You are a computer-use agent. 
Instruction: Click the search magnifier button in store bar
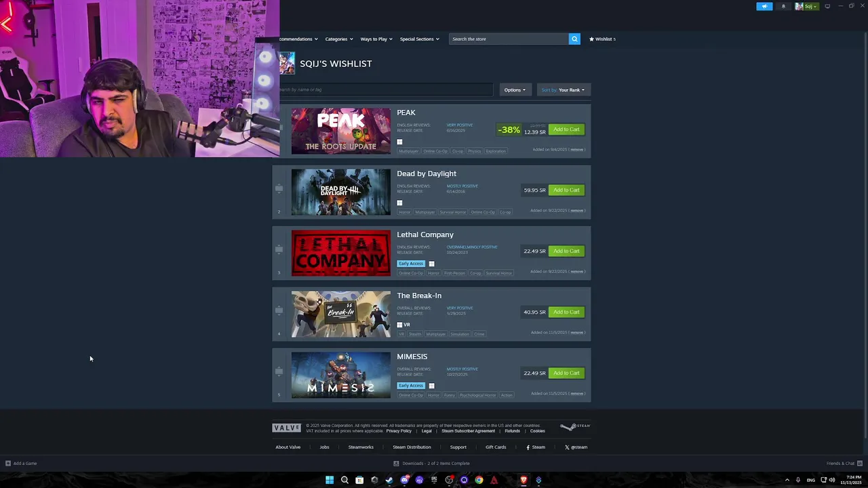pyautogui.click(x=574, y=39)
